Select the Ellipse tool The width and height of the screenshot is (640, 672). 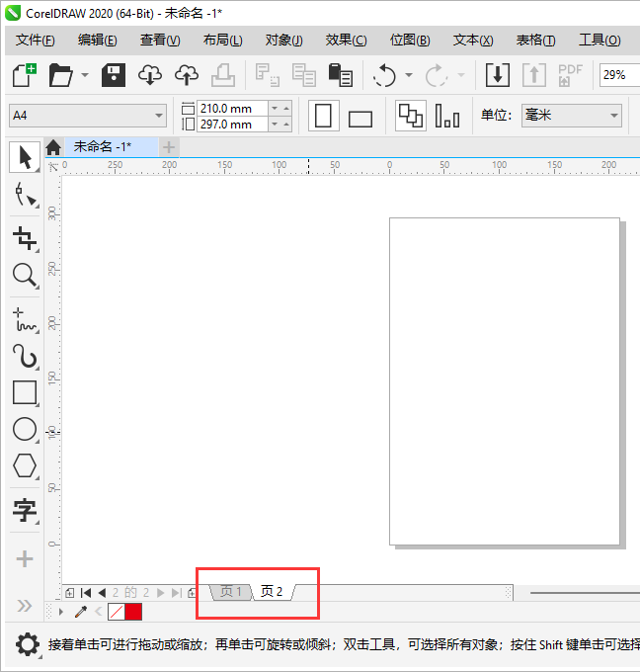point(25,429)
